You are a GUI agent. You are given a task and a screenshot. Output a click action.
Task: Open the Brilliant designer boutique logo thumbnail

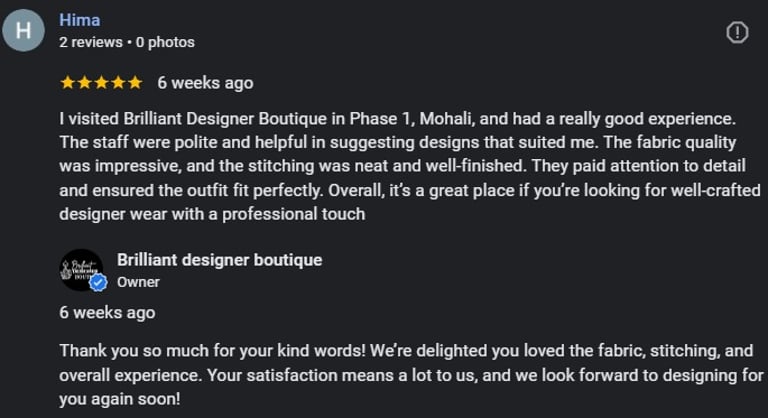coord(79,269)
